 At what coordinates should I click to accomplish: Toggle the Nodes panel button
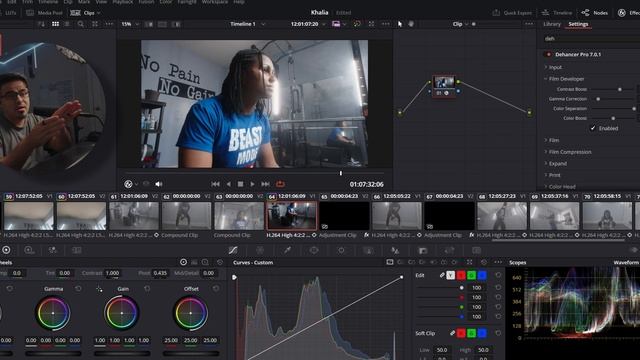[594, 13]
